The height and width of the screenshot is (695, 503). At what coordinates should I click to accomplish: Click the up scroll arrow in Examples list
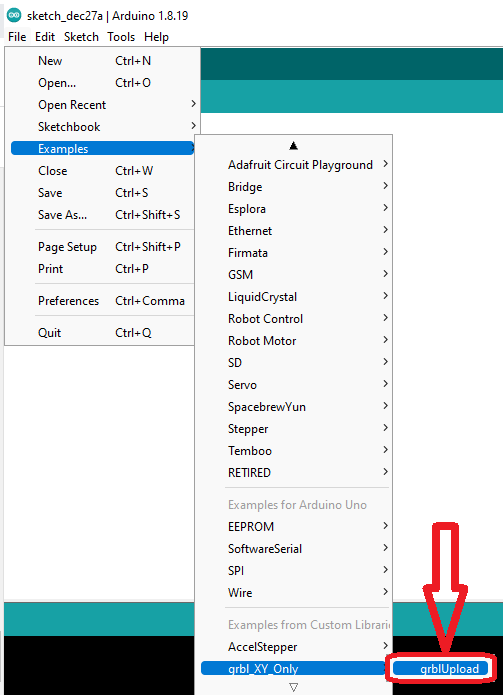point(293,145)
